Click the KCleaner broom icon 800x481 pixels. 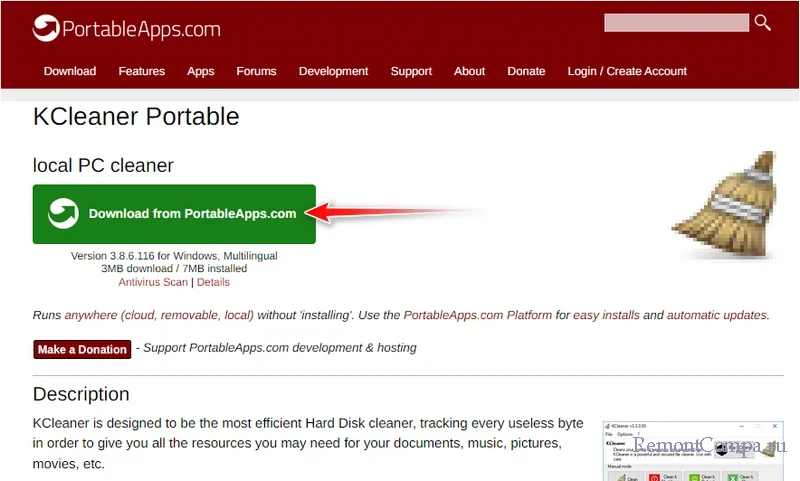724,207
